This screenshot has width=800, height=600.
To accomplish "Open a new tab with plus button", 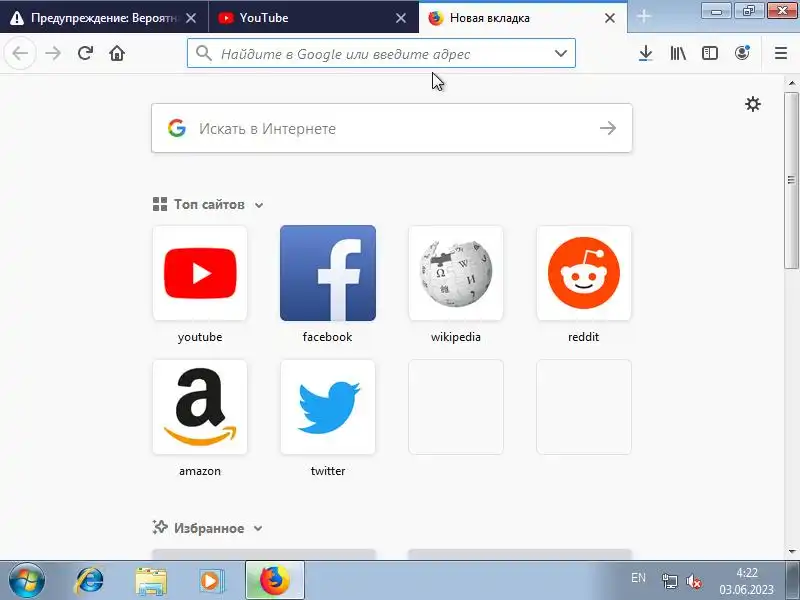I will coord(644,17).
